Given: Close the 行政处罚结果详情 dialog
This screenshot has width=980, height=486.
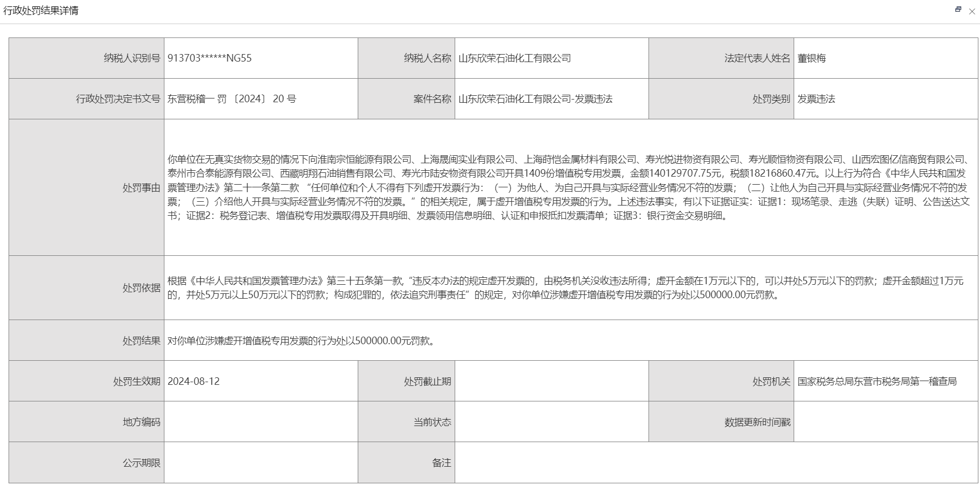Looking at the screenshot, I should (x=972, y=11).
